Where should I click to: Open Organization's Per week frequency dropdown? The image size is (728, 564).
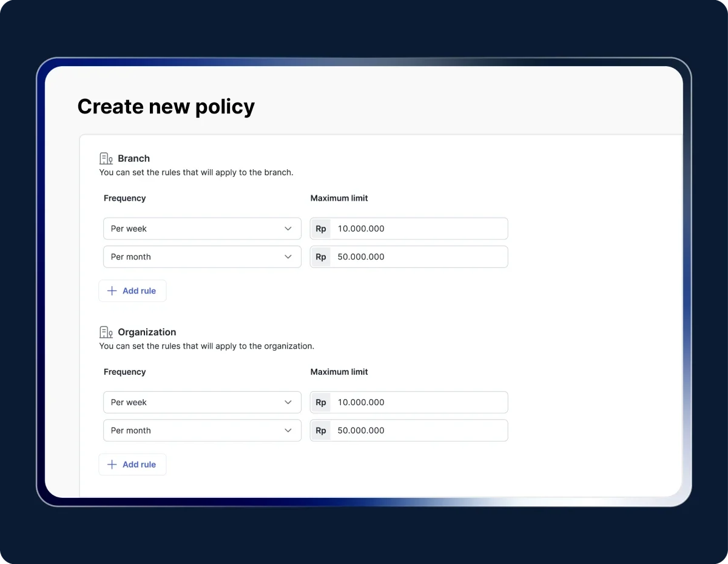202,402
